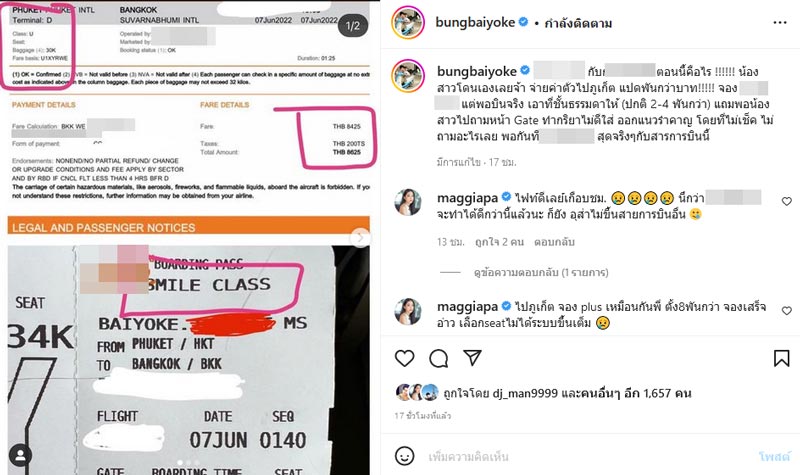Screen dimensions: 800x475
Task: Like the post with the heart icon
Action: 405,358
